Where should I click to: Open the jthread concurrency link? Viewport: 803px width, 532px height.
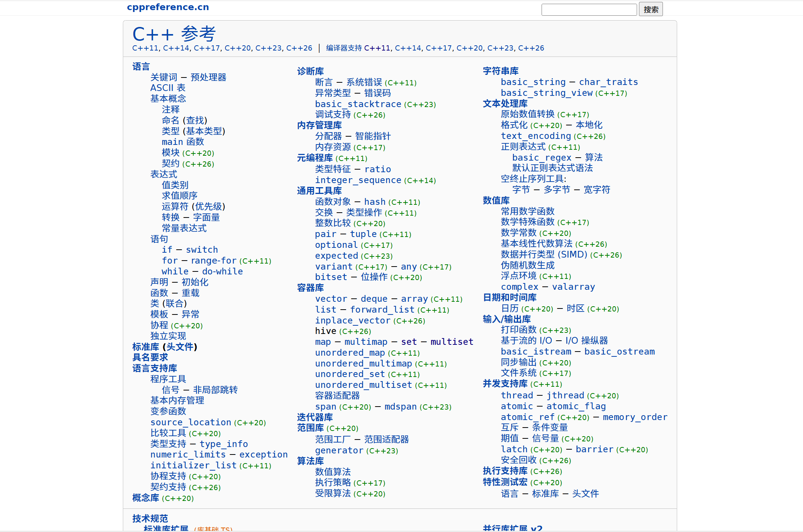point(565,395)
